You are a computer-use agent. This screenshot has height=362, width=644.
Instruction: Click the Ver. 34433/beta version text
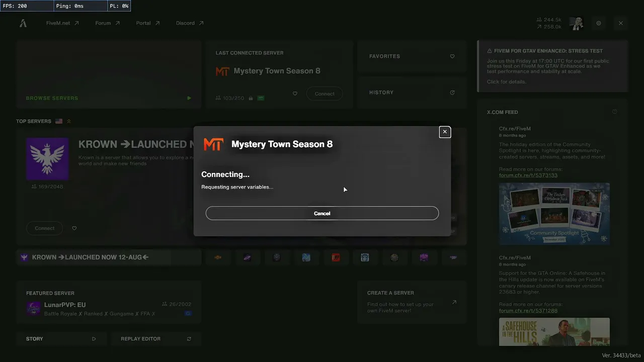pyautogui.click(x=621, y=355)
